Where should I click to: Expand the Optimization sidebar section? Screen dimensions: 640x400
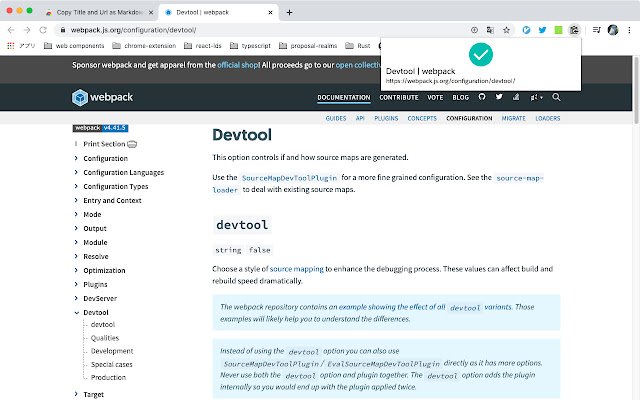pyautogui.click(x=76, y=270)
